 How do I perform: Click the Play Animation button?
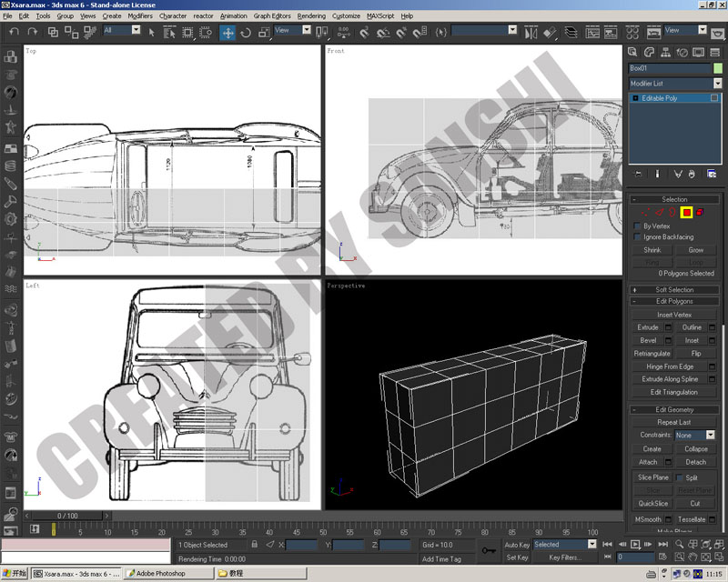pyautogui.click(x=634, y=544)
